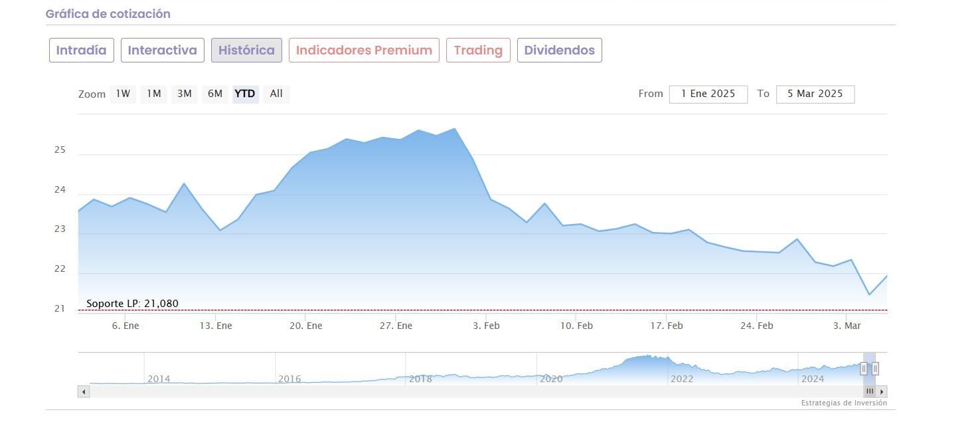Show the Dividendos tab

click(559, 51)
